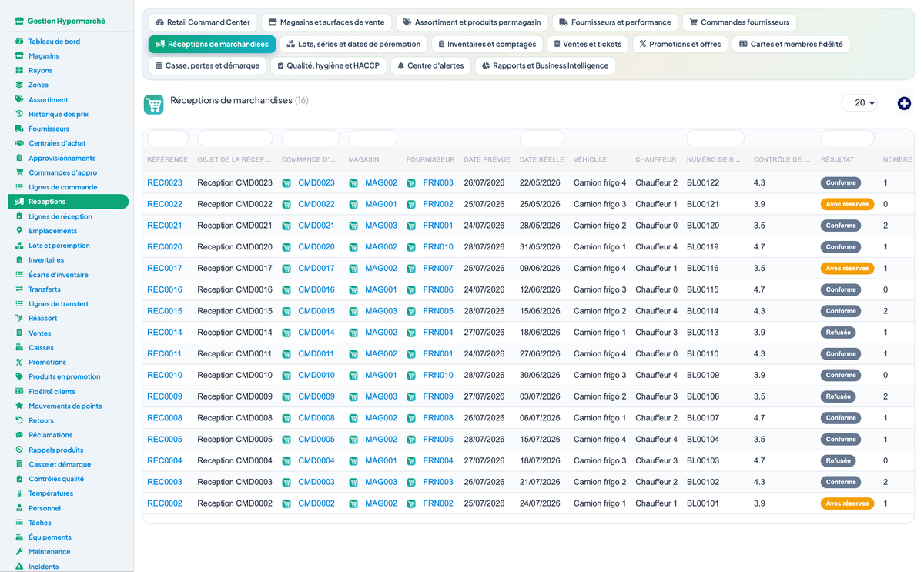The height and width of the screenshot is (572, 924).
Task: Click the Températures thermometer icon
Action: [x=19, y=493]
